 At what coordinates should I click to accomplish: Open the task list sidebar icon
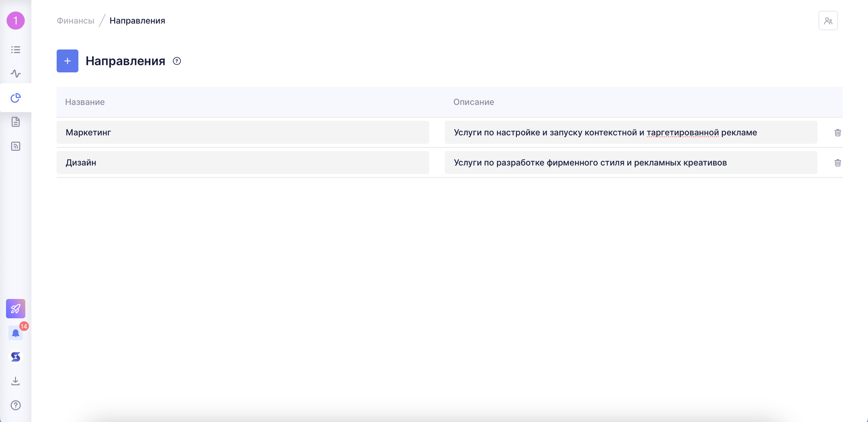click(16, 50)
